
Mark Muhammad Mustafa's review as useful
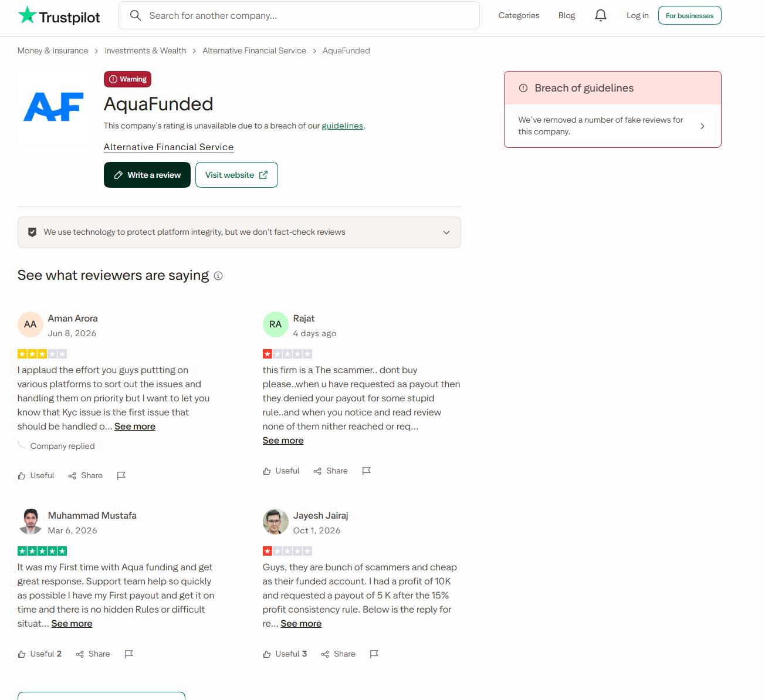point(39,654)
